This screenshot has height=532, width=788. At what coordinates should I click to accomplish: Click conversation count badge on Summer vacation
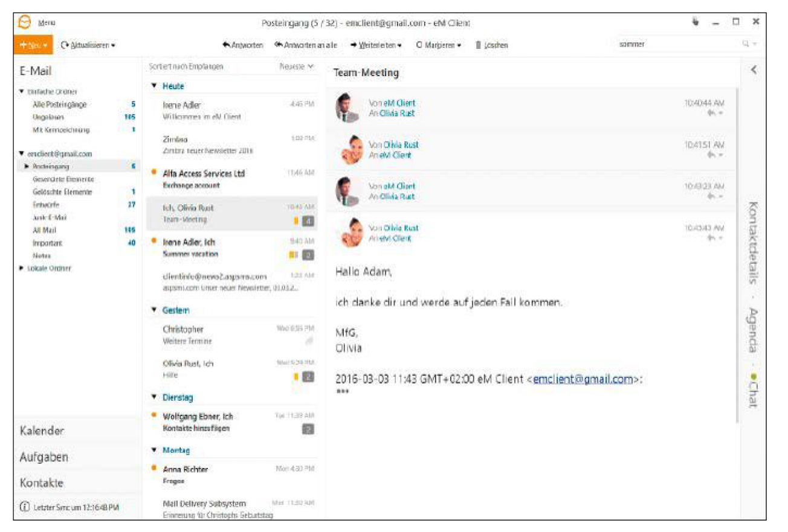[308, 256]
